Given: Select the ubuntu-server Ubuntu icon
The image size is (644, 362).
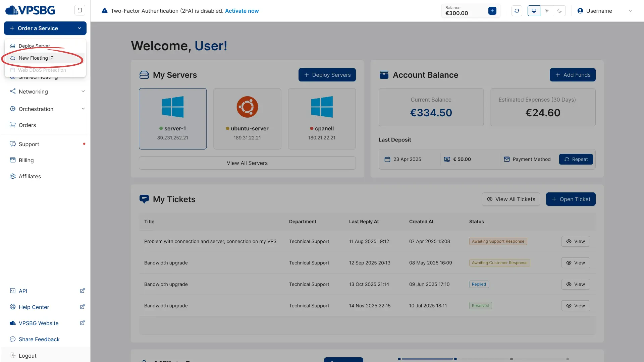Looking at the screenshot, I should [x=247, y=107].
